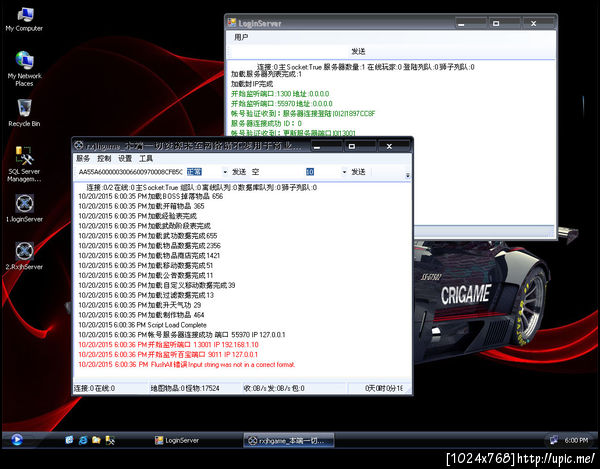Expand the second combo box dropdown arrow
The height and width of the screenshot is (469, 600).
pyautogui.click(x=344, y=172)
